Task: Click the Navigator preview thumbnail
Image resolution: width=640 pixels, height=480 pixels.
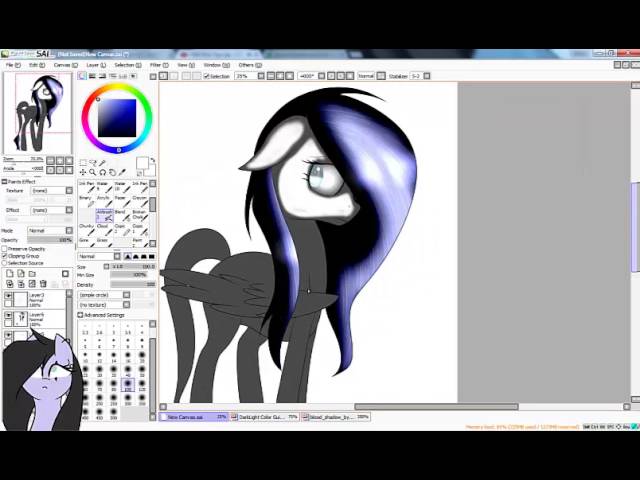Action: [38, 113]
